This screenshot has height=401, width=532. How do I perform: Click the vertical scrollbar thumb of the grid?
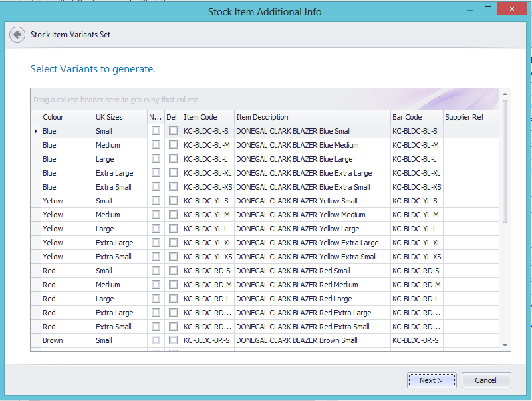pos(505,162)
